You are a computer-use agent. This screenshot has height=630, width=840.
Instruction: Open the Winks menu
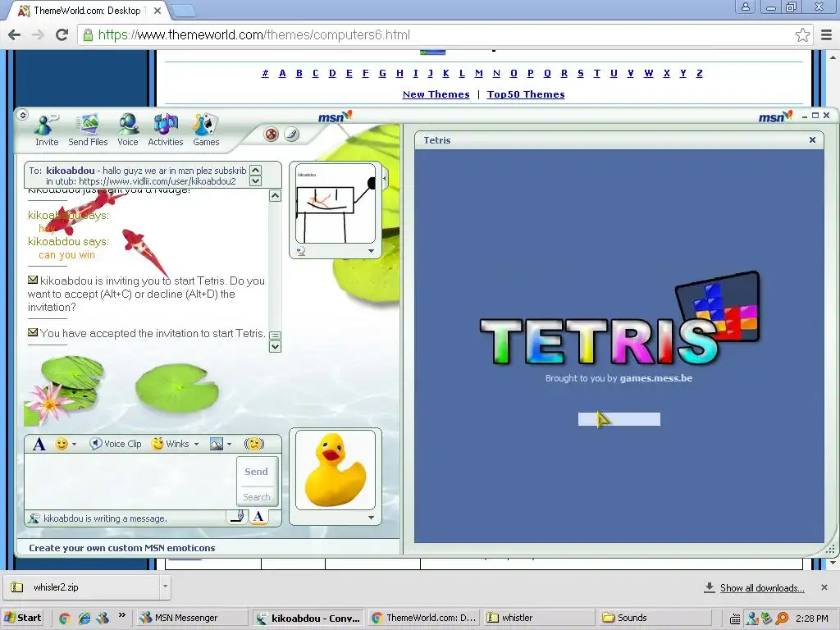coord(171,444)
